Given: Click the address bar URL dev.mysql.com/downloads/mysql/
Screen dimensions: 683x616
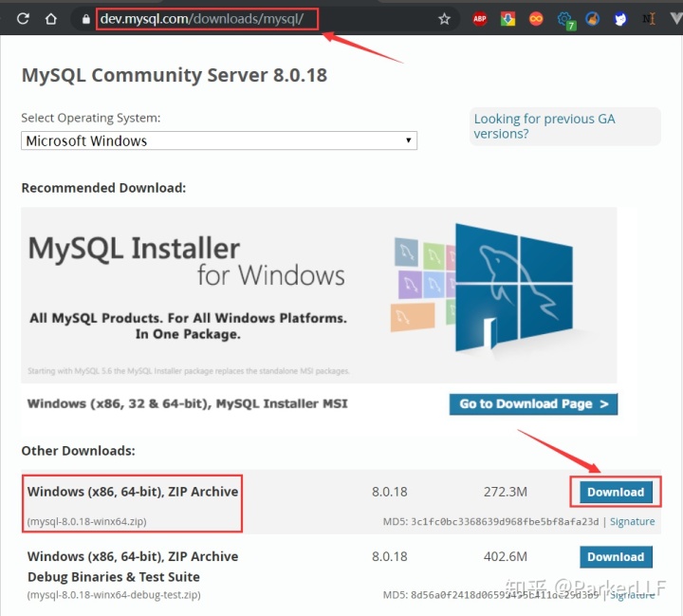Looking at the screenshot, I should pos(202,19).
